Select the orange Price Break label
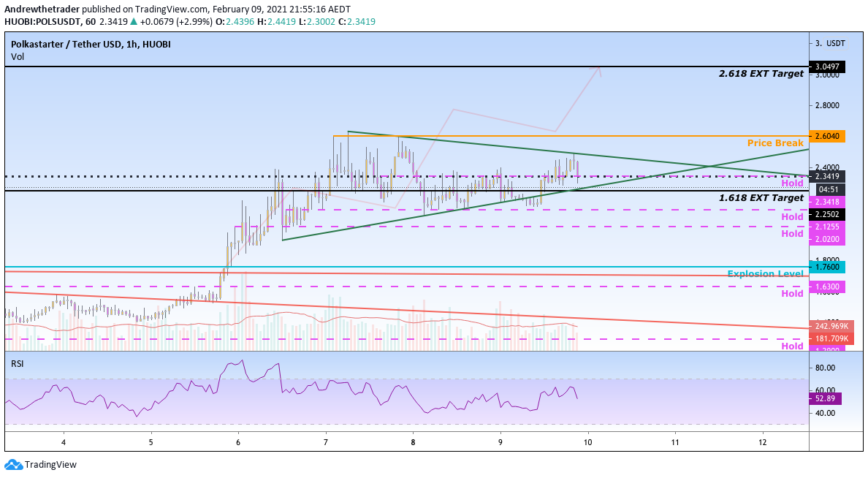This screenshot has width=868, height=478. [x=775, y=143]
